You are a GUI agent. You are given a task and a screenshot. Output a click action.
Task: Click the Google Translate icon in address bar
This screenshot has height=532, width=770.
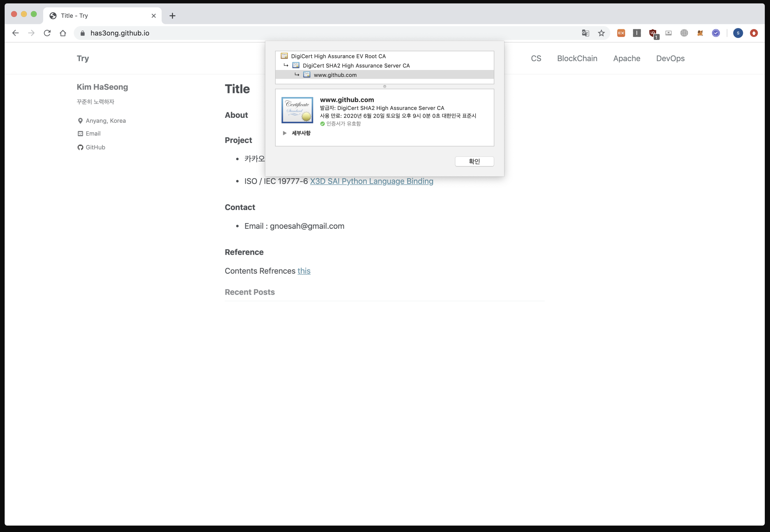point(585,33)
